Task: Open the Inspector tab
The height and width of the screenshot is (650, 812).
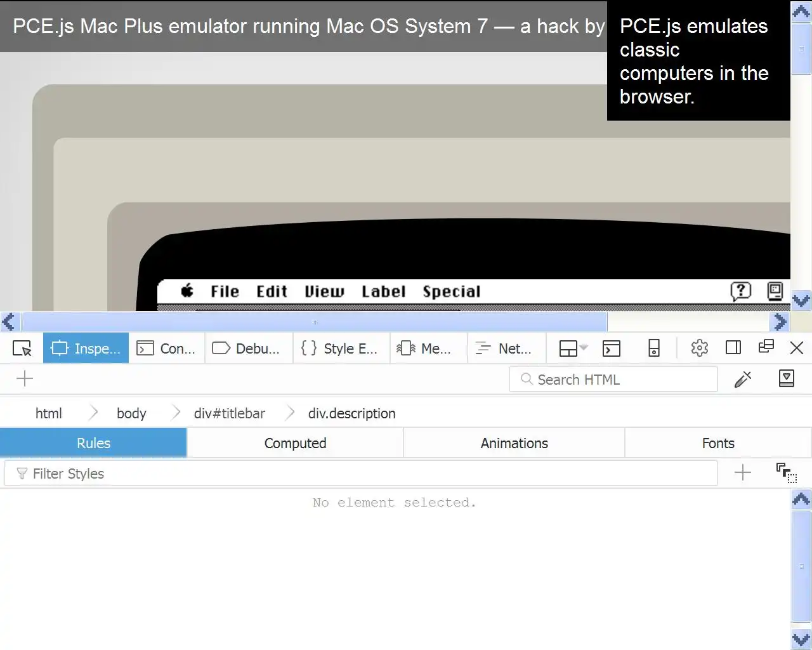Action: [x=86, y=348]
